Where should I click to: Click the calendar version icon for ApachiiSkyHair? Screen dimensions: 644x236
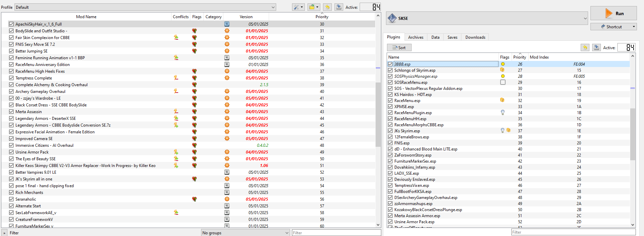(227, 24)
